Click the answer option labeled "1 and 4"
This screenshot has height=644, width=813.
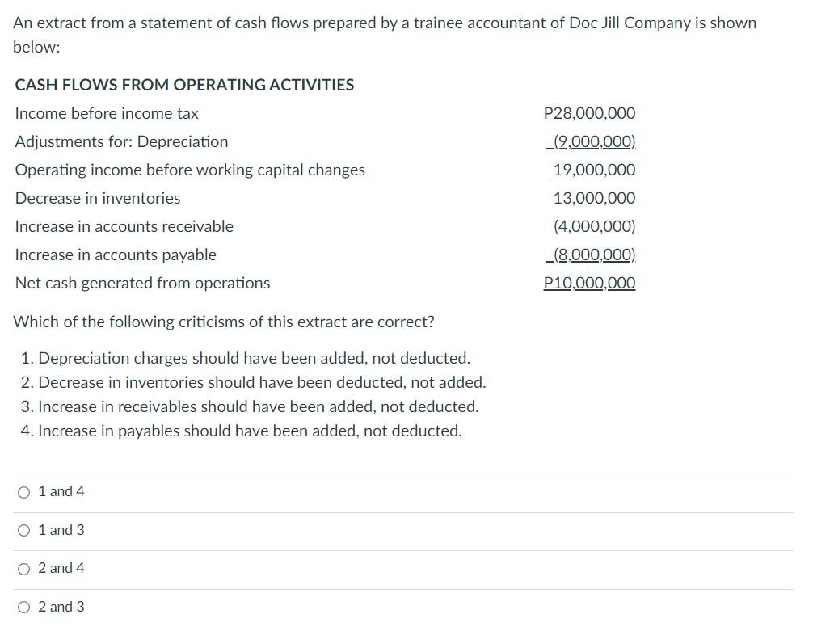[61, 491]
